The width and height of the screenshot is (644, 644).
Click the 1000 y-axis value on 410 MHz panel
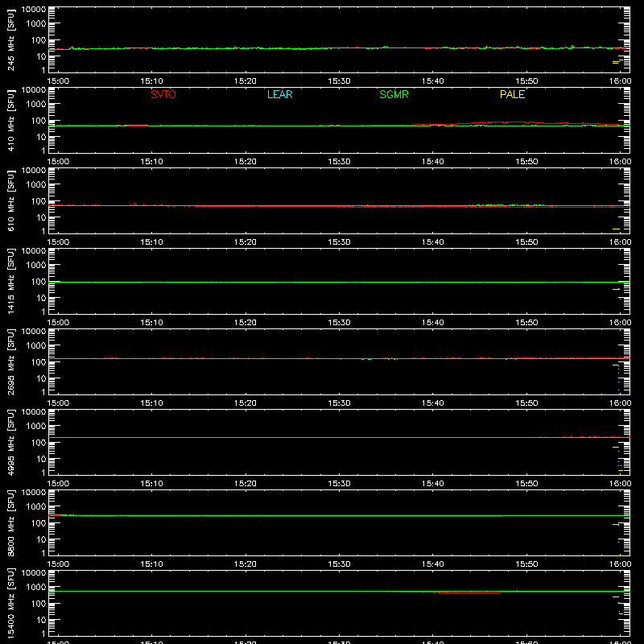[x=36, y=104]
